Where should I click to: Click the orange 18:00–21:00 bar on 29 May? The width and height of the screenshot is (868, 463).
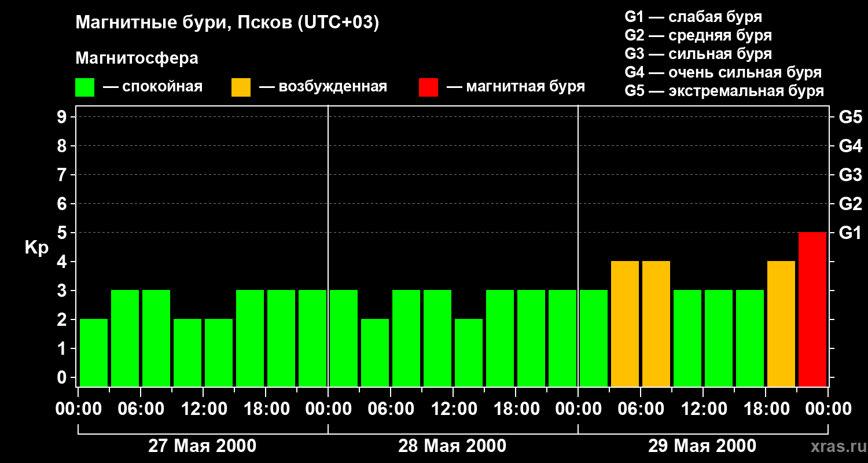point(781,324)
